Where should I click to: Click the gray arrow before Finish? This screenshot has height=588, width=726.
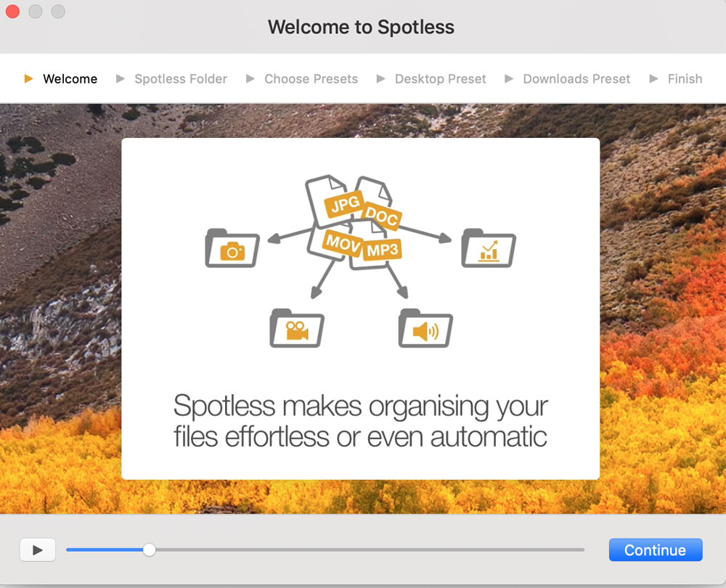[653, 78]
